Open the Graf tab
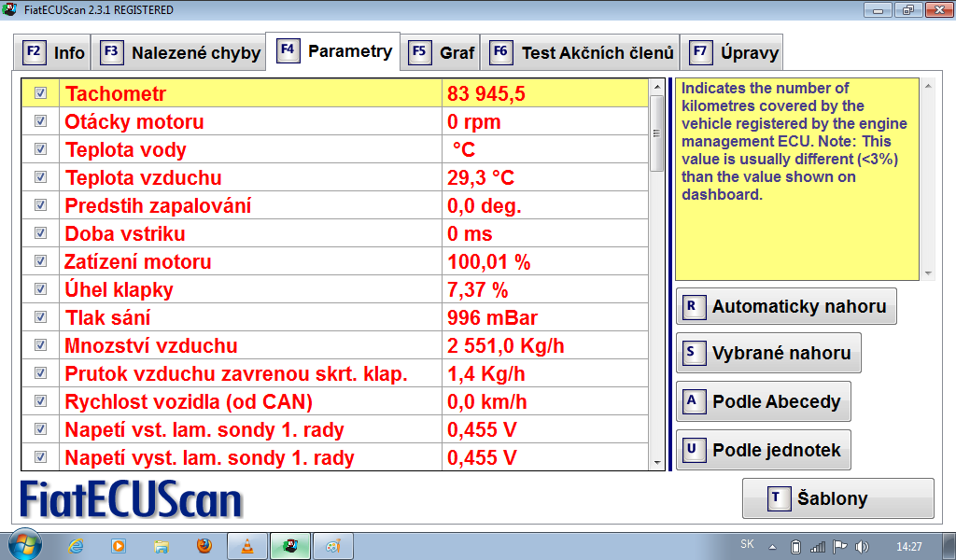This screenshot has height=560, width=956. (x=443, y=52)
